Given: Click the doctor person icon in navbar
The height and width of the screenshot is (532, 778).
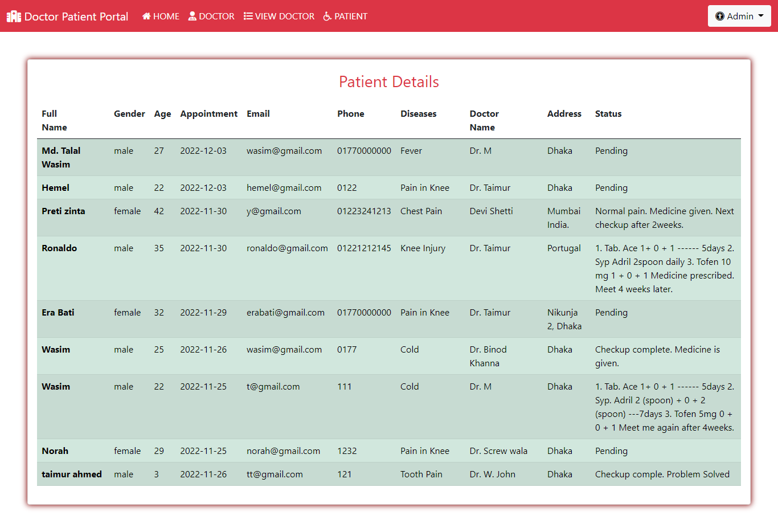Looking at the screenshot, I should click(x=193, y=17).
